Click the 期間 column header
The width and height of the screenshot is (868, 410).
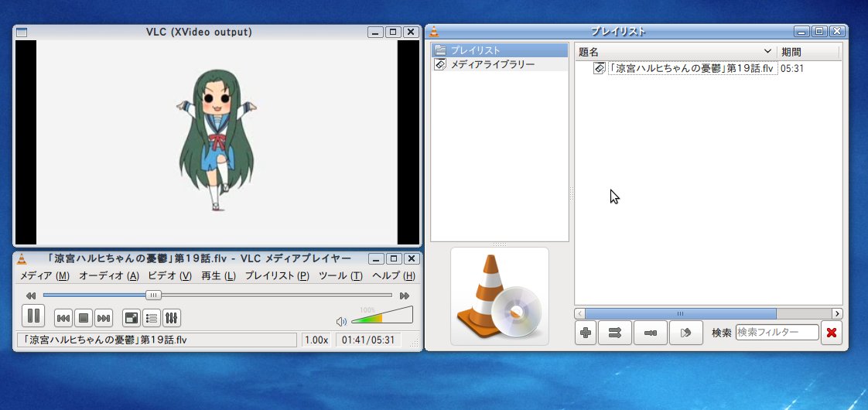(x=808, y=52)
